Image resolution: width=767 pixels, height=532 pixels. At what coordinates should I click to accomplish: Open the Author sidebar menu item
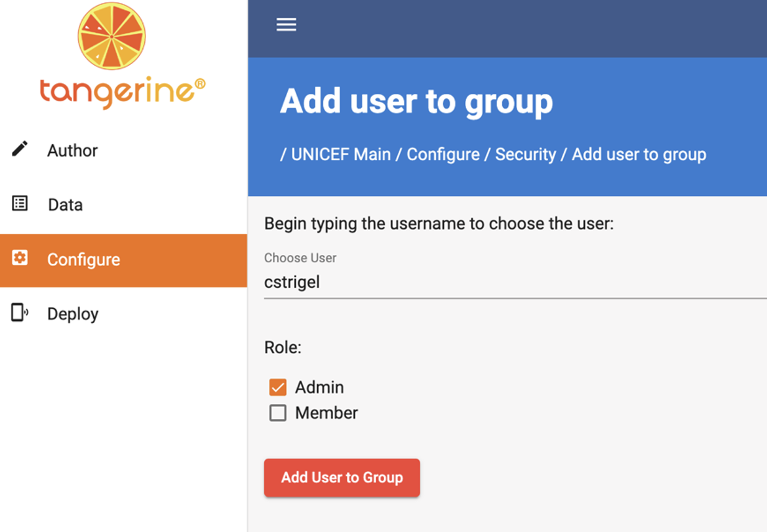[124, 150]
